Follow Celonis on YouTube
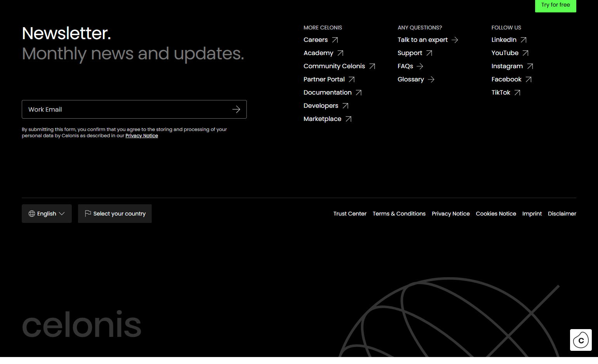 (505, 53)
